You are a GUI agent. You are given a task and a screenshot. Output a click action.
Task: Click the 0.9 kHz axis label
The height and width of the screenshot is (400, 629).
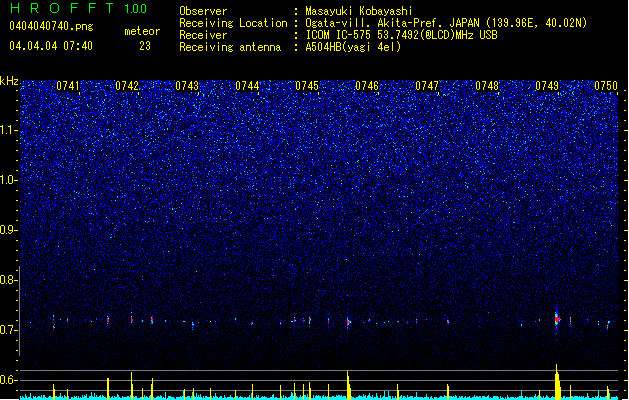coord(9,230)
